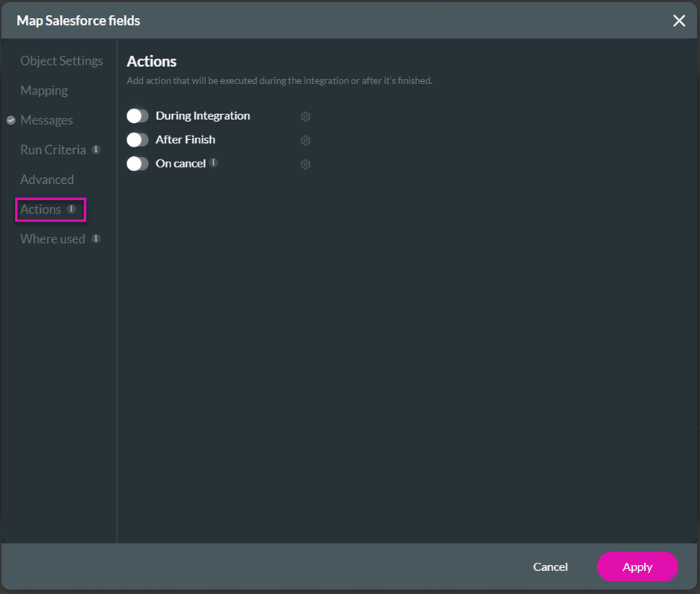Click info icon next to On cancel
Viewport: 700px width, 594px height.
point(214,162)
